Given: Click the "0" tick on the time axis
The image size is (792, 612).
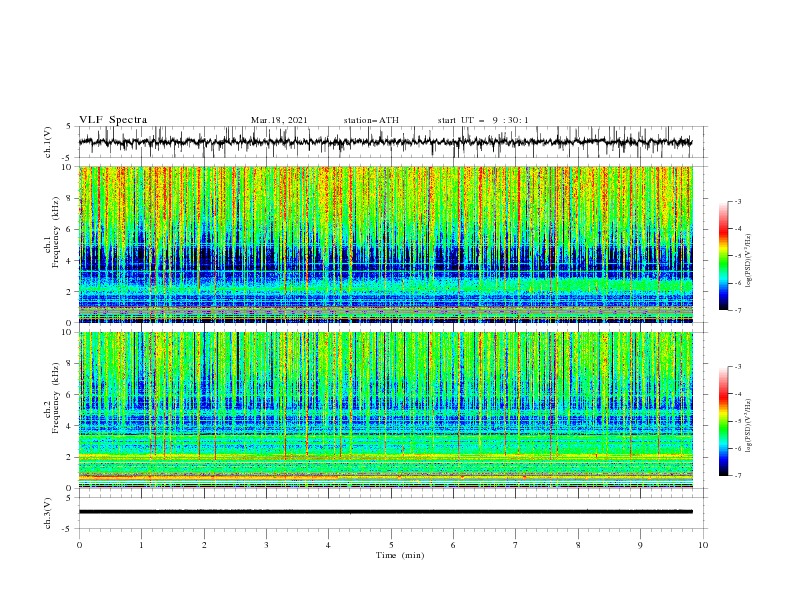Looking at the screenshot, I should click(79, 545).
